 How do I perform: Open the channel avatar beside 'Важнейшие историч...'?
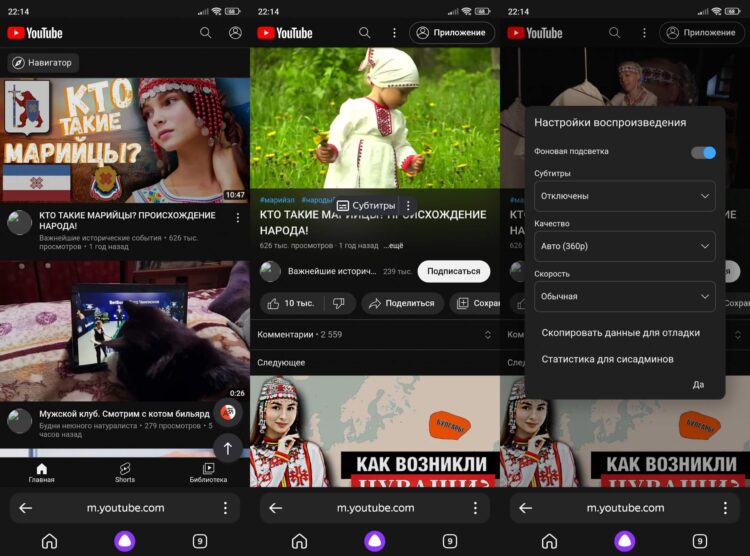tap(270, 271)
